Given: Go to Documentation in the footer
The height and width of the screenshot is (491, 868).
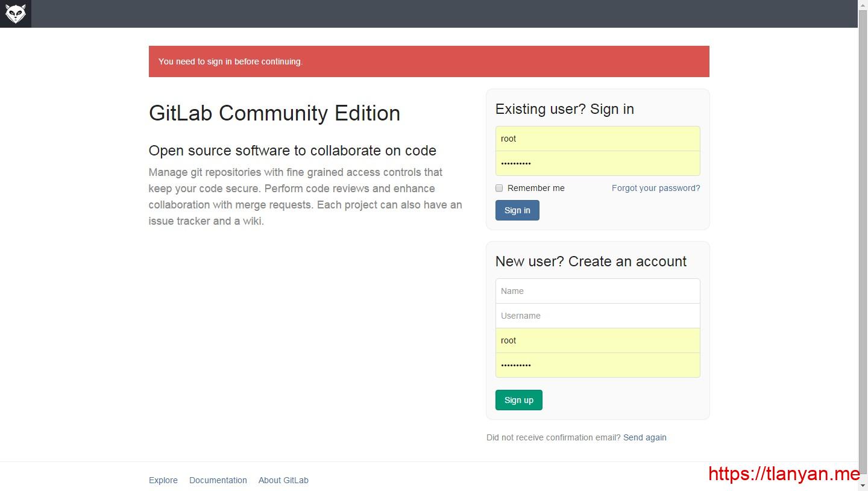Looking at the screenshot, I should tap(218, 480).
